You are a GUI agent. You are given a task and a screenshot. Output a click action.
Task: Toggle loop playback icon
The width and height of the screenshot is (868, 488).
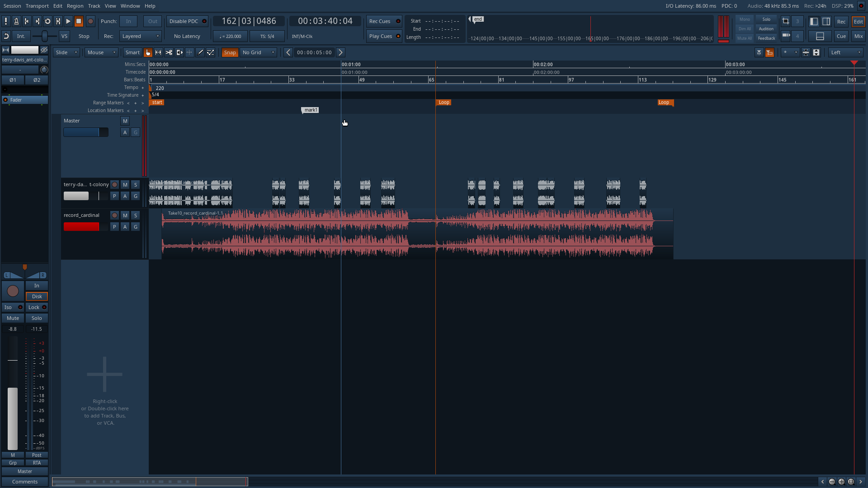click(x=47, y=21)
